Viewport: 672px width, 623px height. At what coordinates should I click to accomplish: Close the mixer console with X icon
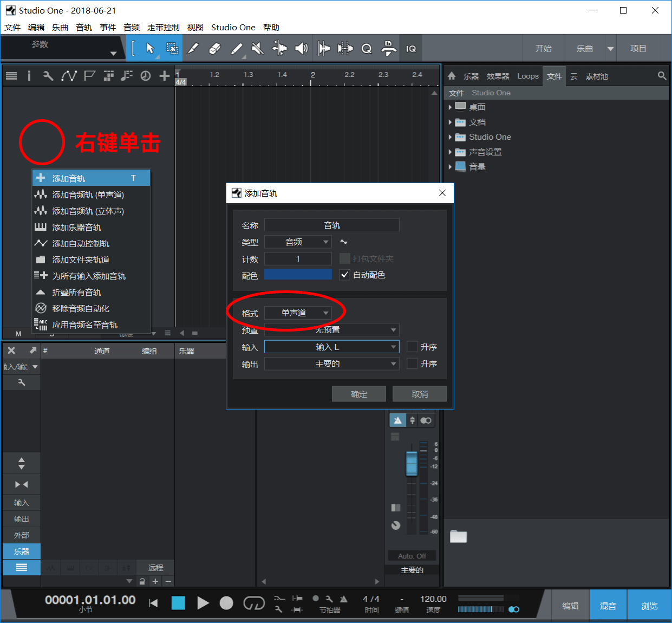11,351
